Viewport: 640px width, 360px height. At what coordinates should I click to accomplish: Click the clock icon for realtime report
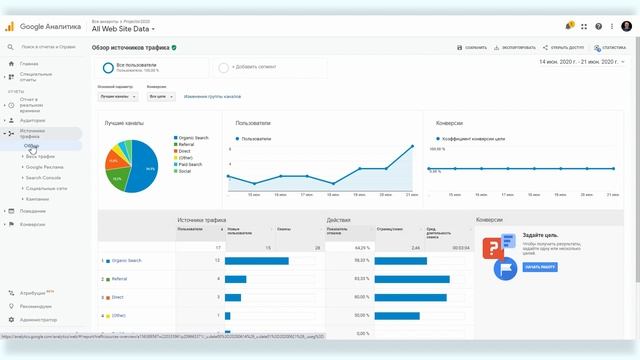pyautogui.click(x=11, y=105)
